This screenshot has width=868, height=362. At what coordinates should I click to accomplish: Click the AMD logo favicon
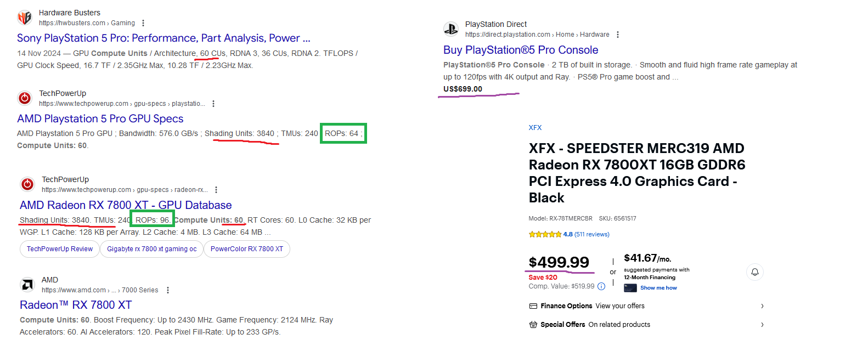pos(27,285)
